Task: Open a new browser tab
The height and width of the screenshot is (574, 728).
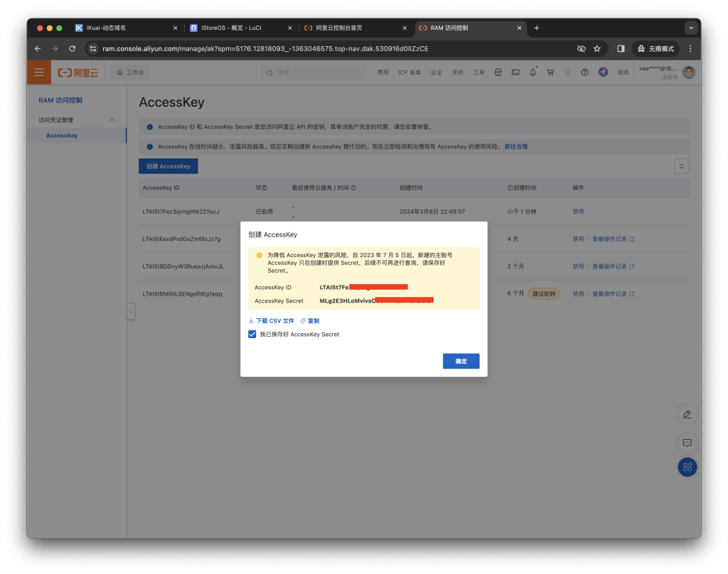Action: pos(536,28)
